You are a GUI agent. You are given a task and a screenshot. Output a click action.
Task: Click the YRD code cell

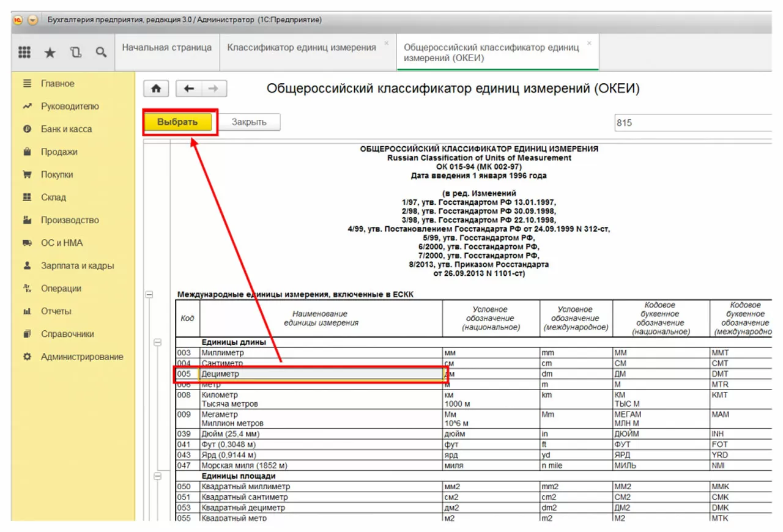coord(741,455)
